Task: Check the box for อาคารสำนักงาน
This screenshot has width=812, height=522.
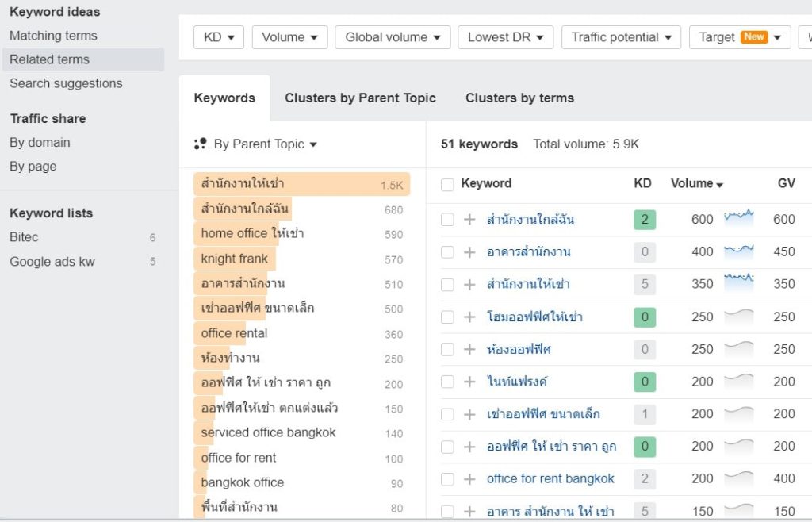Action: 447,252
